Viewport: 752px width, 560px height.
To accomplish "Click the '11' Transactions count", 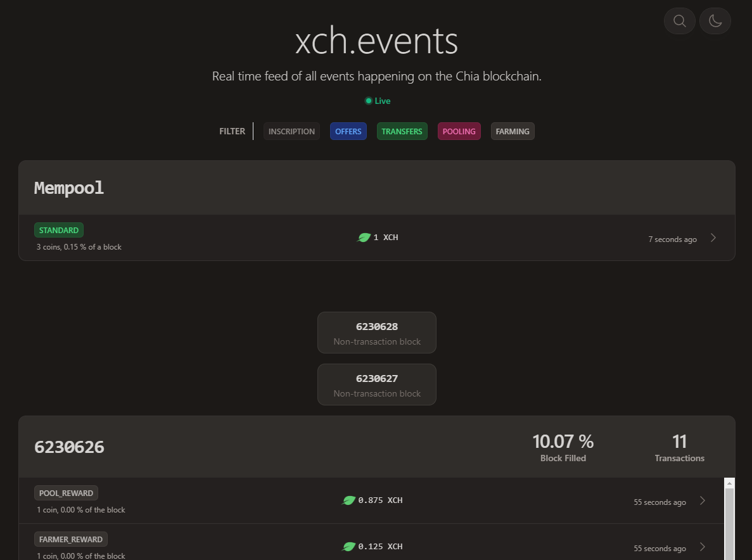I will point(680,442).
